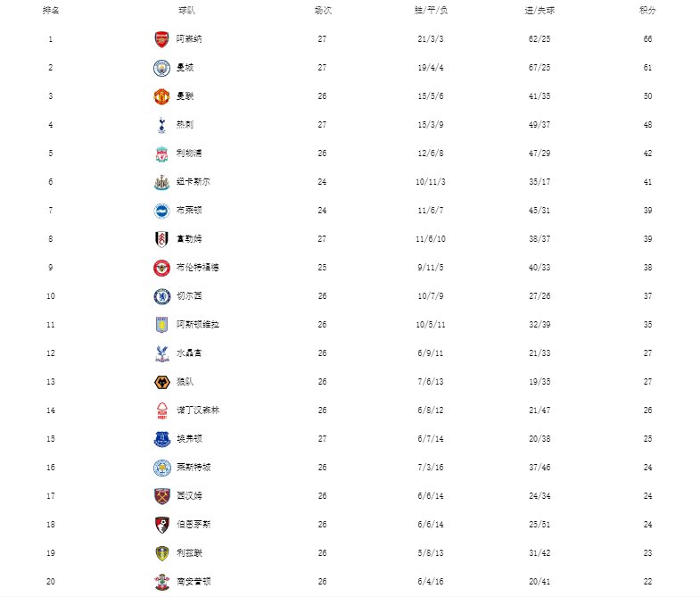Open the 诺丁汉森林 team name link
This screenshot has height=597, width=700.
(x=198, y=410)
